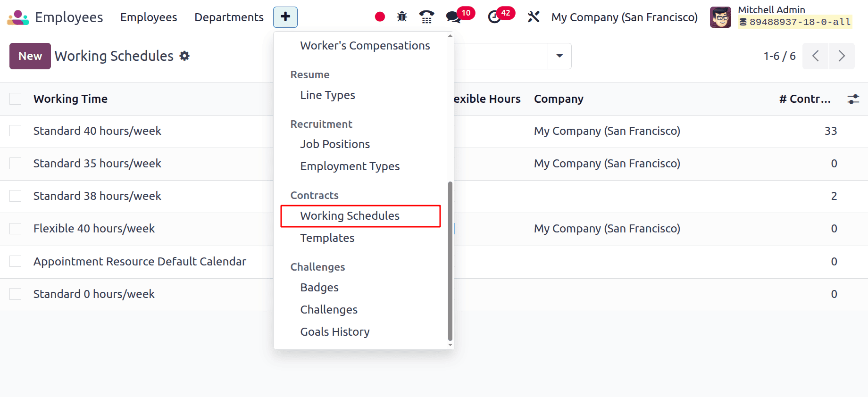Click the New button

30,56
